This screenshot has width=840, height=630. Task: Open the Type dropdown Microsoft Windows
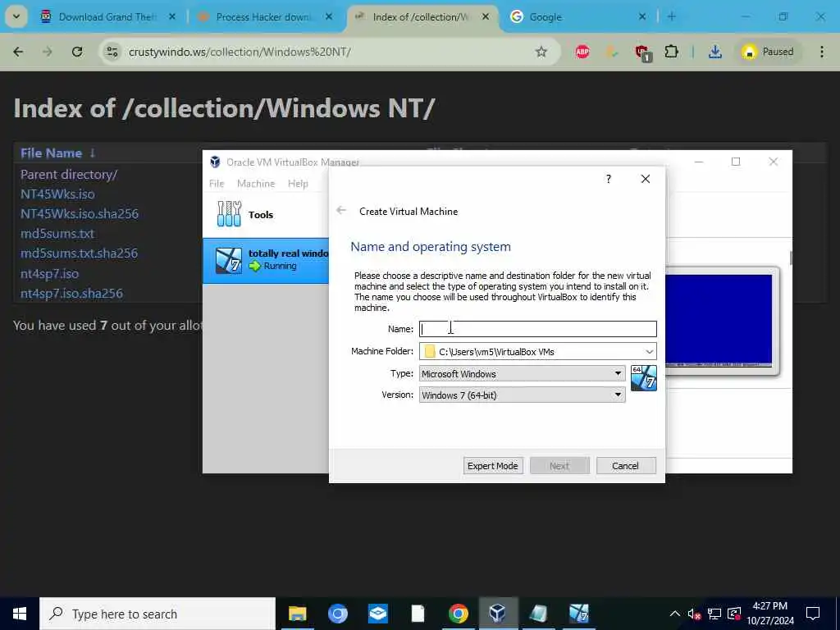point(522,374)
